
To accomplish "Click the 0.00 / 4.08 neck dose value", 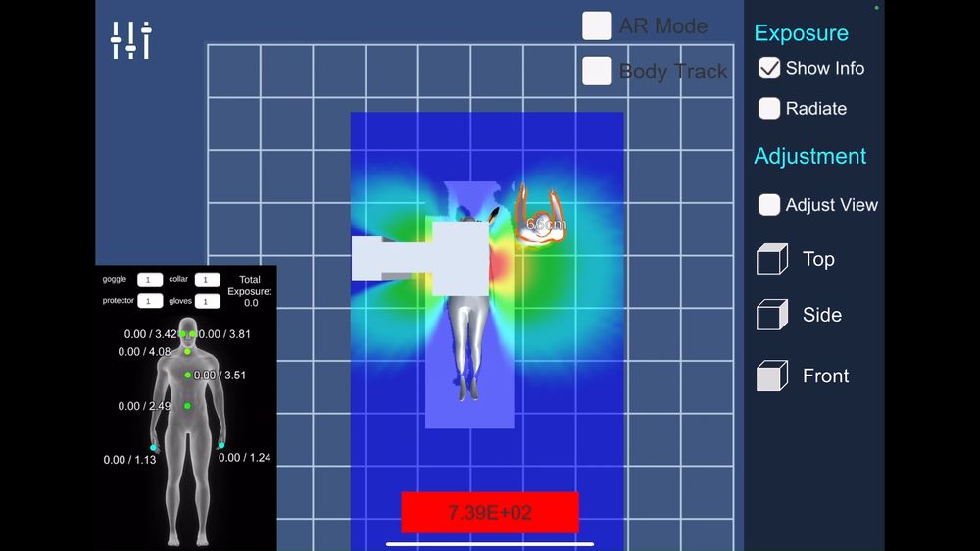I will 144,352.
